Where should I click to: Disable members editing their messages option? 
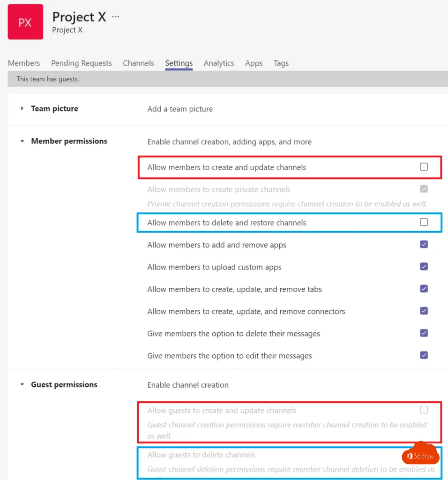point(424,355)
